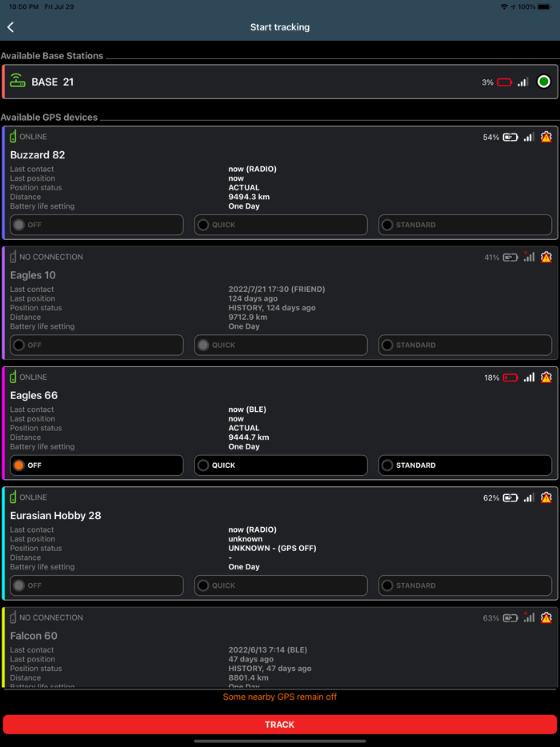Tap Eagles 66 low battery icon
Screen dimensions: 560x747
[510, 377]
